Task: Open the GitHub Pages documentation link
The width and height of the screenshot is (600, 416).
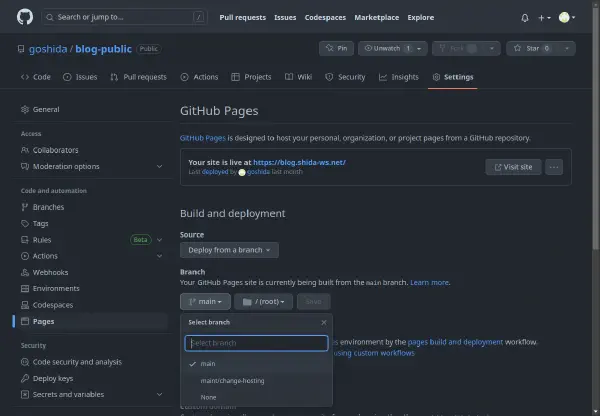Action: click(203, 138)
